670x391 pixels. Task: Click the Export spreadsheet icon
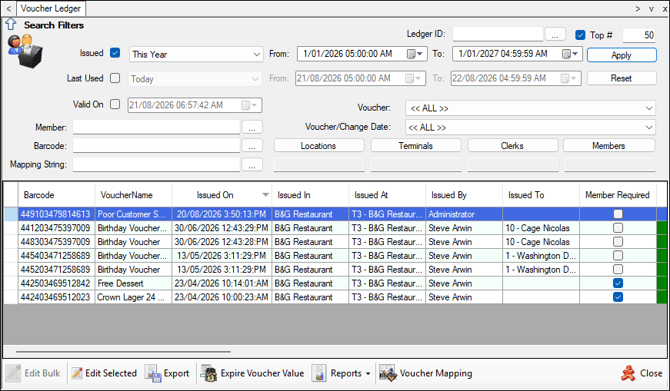point(152,373)
